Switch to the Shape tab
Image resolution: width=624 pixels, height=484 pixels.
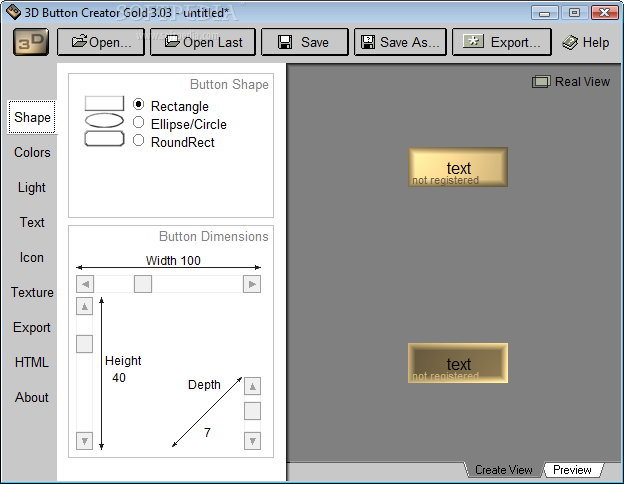click(32, 117)
